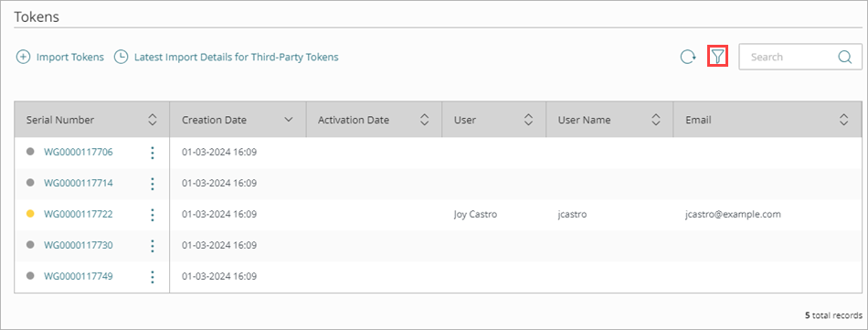Screen dimensions: 868x330
Task: Open token WG0000117730
Action: click(x=79, y=245)
